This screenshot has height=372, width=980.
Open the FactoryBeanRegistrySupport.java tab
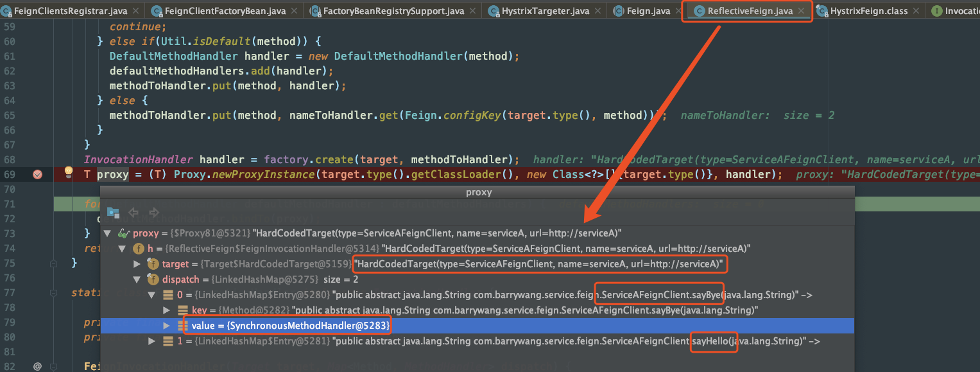pyautogui.click(x=393, y=12)
